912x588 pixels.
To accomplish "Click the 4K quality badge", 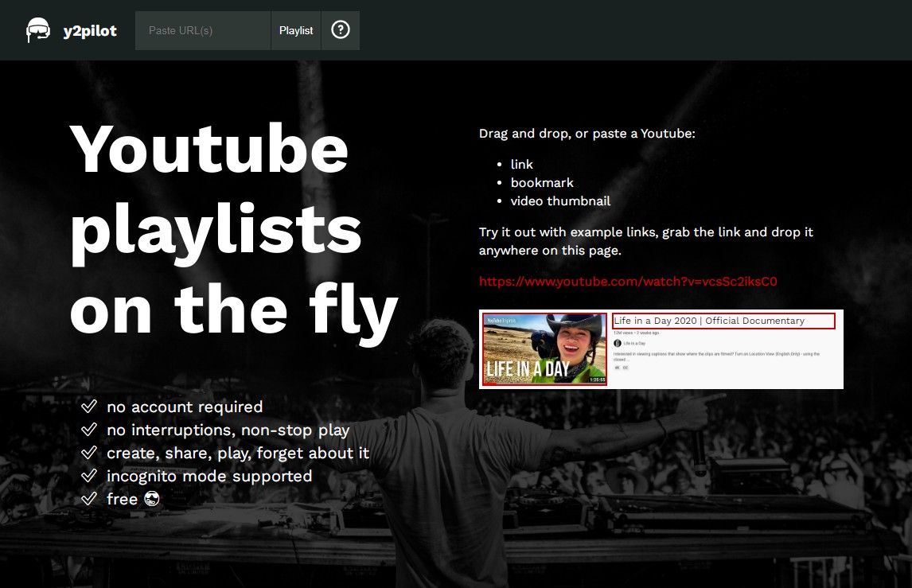I will [x=617, y=368].
